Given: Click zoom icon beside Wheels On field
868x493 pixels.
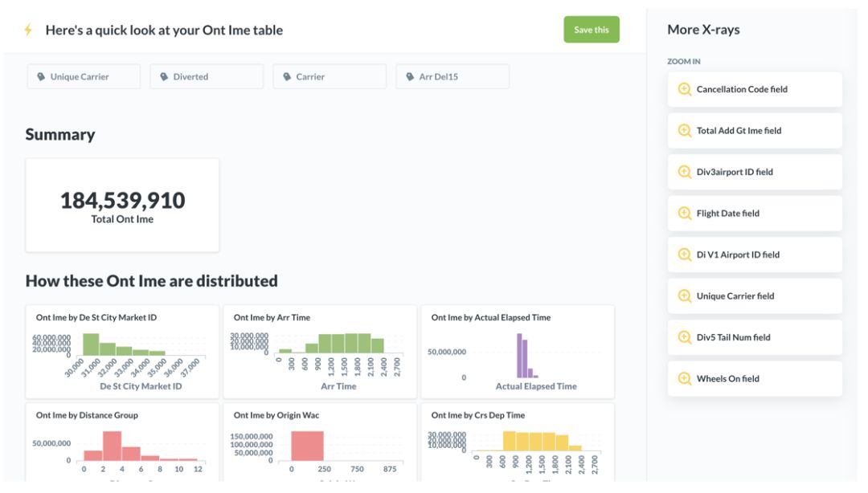Looking at the screenshot, I should click(685, 378).
